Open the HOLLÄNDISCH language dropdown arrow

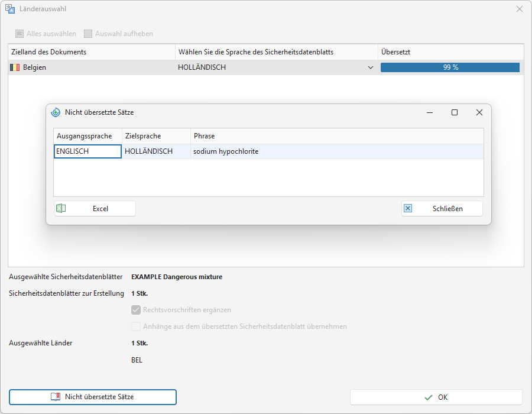371,67
